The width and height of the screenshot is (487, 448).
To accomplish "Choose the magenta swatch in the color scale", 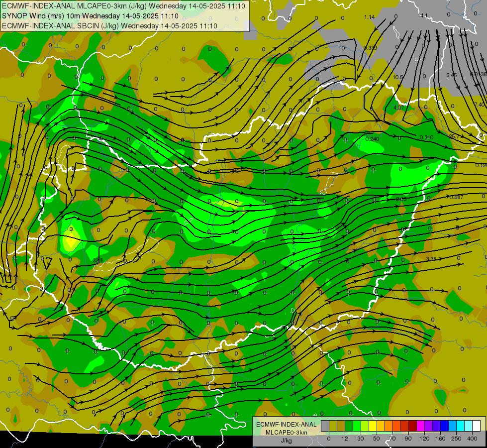I will pos(421,426).
